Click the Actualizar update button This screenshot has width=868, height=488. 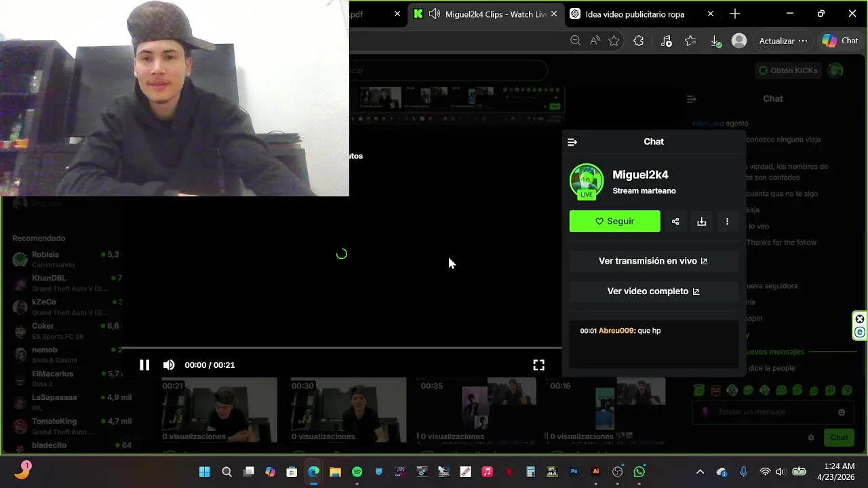[x=783, y=41]
